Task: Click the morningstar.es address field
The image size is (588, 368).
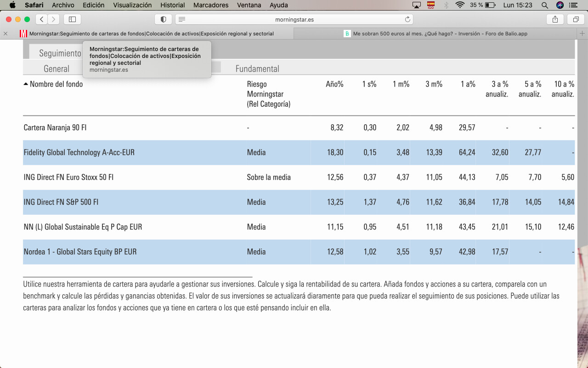Action: (x=294, y=19)
